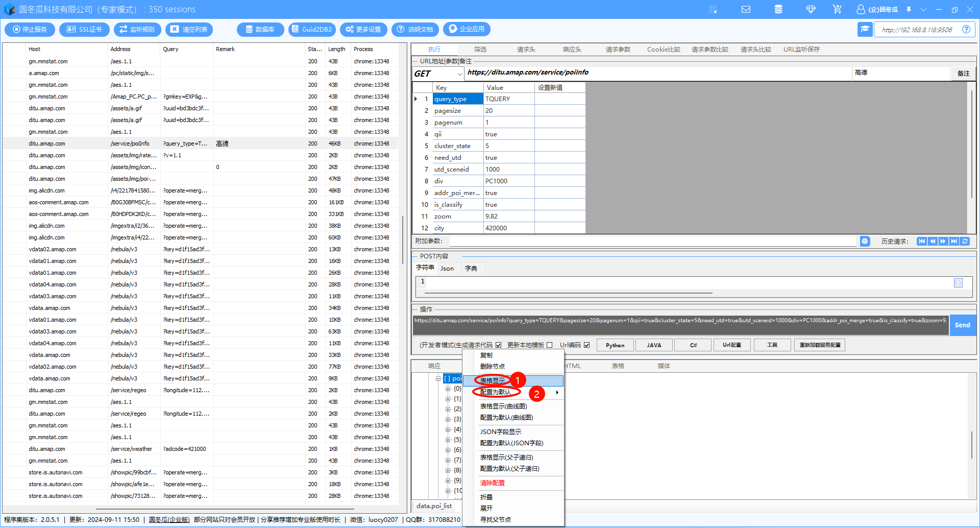Click the 附加参数 input field
This screenshot has height=528, width=980.
[x=652, y=242]
